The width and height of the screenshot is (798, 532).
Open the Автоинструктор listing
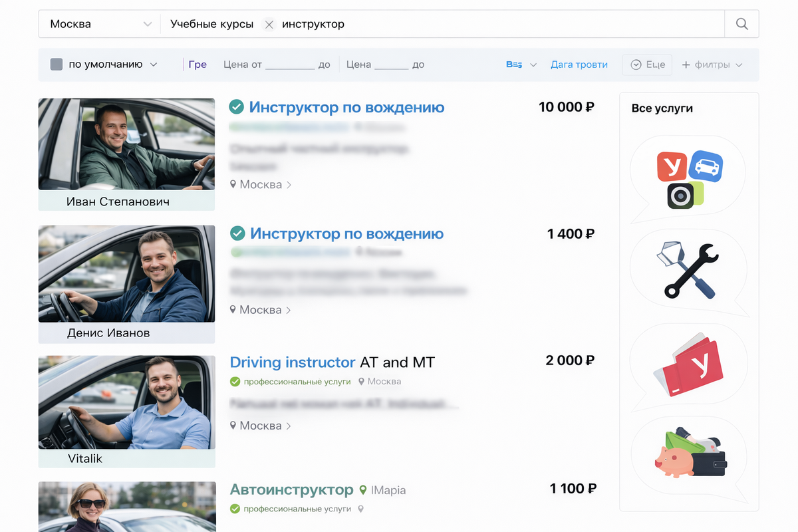pos(291,490)
